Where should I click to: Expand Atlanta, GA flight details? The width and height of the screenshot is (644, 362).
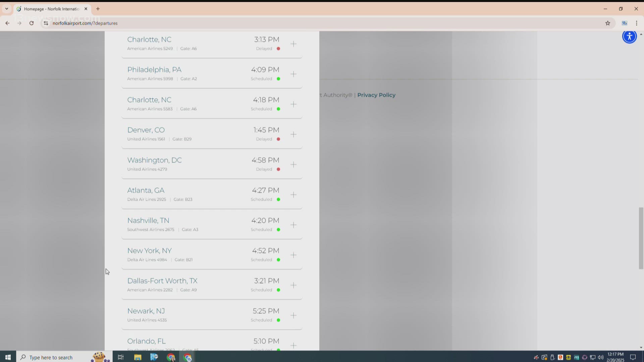(x=293, y=195)
